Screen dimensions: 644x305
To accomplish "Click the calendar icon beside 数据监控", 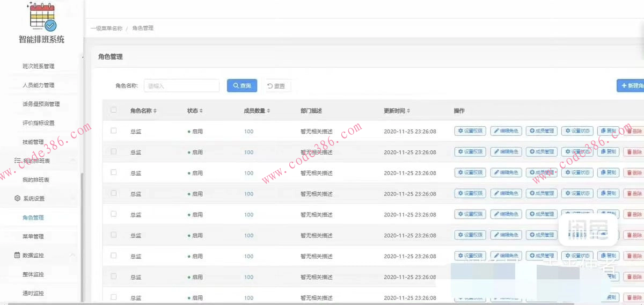I will (17, 255).
